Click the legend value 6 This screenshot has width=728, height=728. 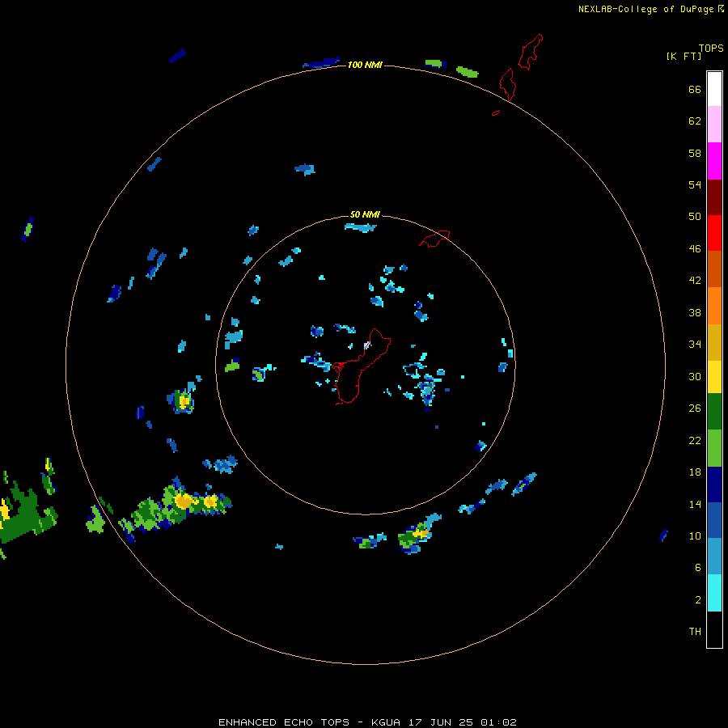tap(698, 567)
